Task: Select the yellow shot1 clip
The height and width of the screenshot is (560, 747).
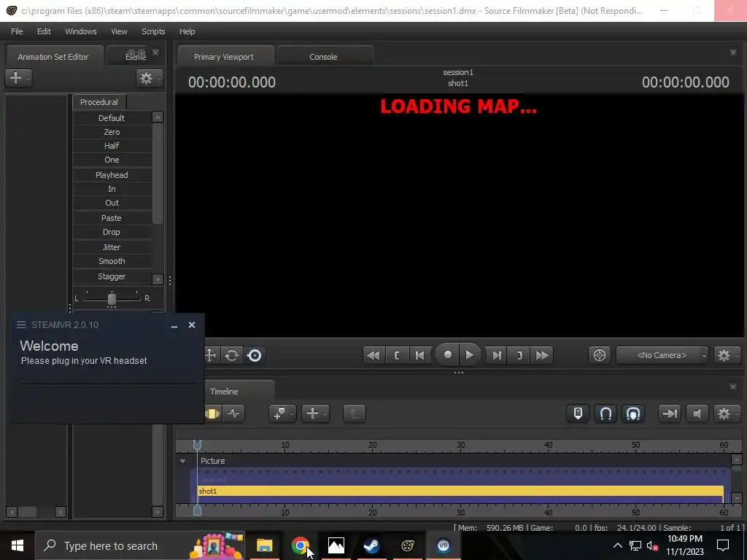Action: 460,491
